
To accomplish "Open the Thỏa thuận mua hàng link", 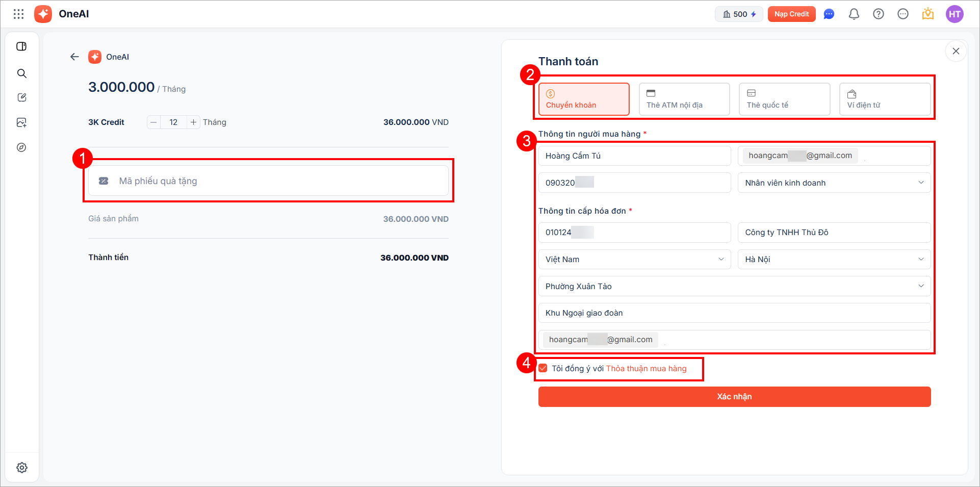I will [646, 368].
